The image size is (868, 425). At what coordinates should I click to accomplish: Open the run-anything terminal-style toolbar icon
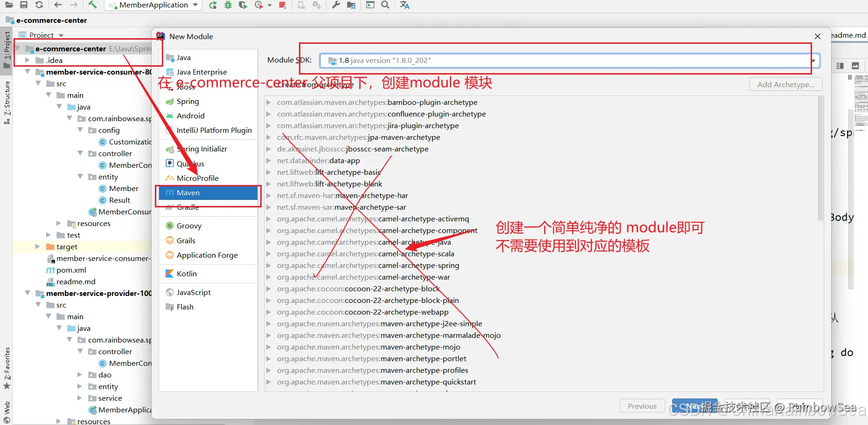coord(370,5)
